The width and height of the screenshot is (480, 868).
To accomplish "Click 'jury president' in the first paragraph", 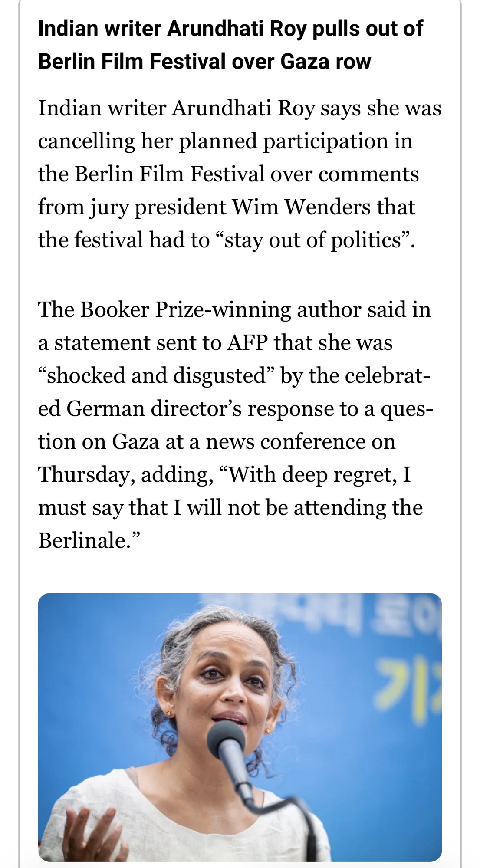I will (x=158, y=207).
